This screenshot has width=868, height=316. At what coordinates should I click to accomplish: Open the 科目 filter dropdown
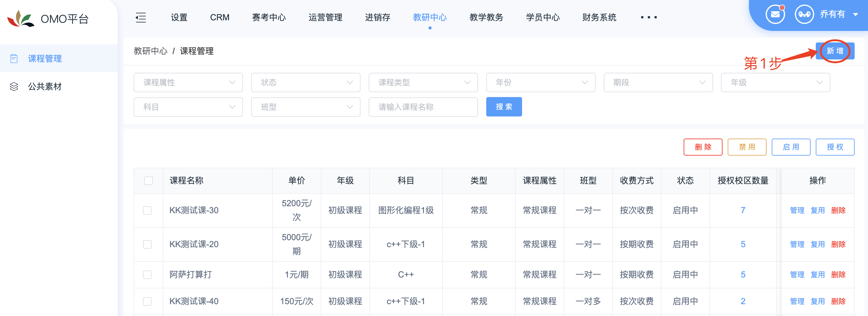pyautogui.click(x=188, y=107)
